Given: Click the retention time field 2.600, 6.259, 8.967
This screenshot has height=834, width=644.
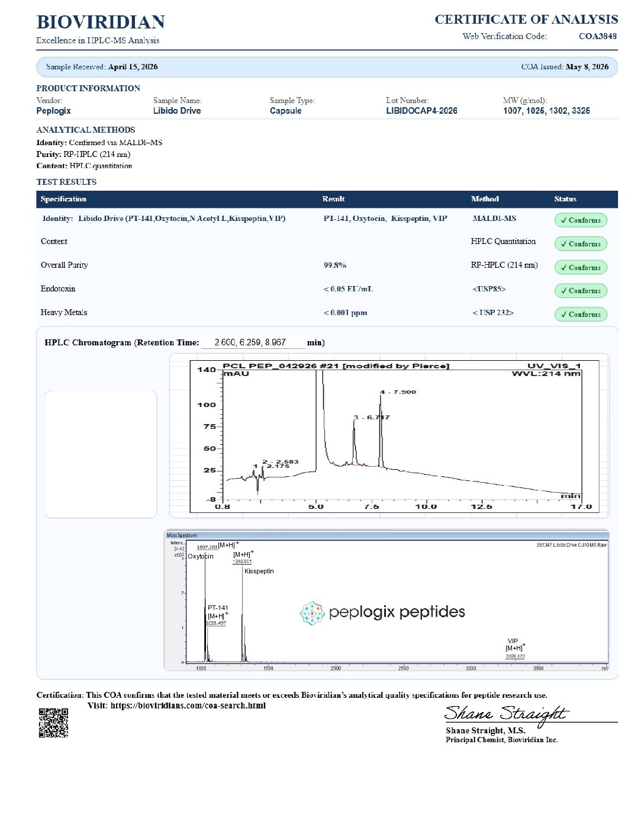Looking at the screenshot, I should 253,342.
